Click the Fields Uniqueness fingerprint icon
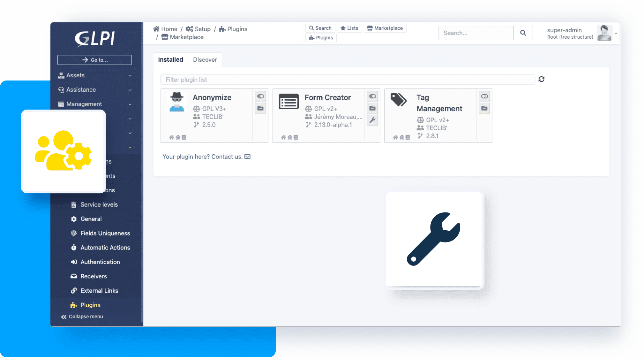 (74, 233)
